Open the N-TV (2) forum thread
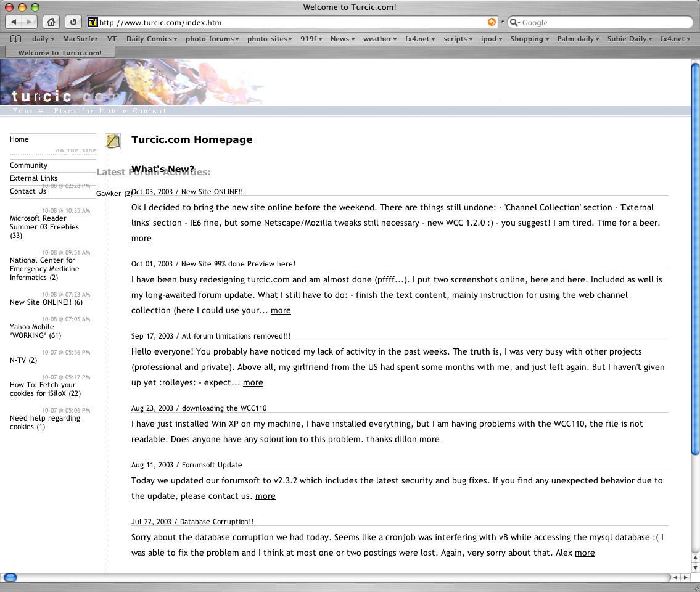 23,360
